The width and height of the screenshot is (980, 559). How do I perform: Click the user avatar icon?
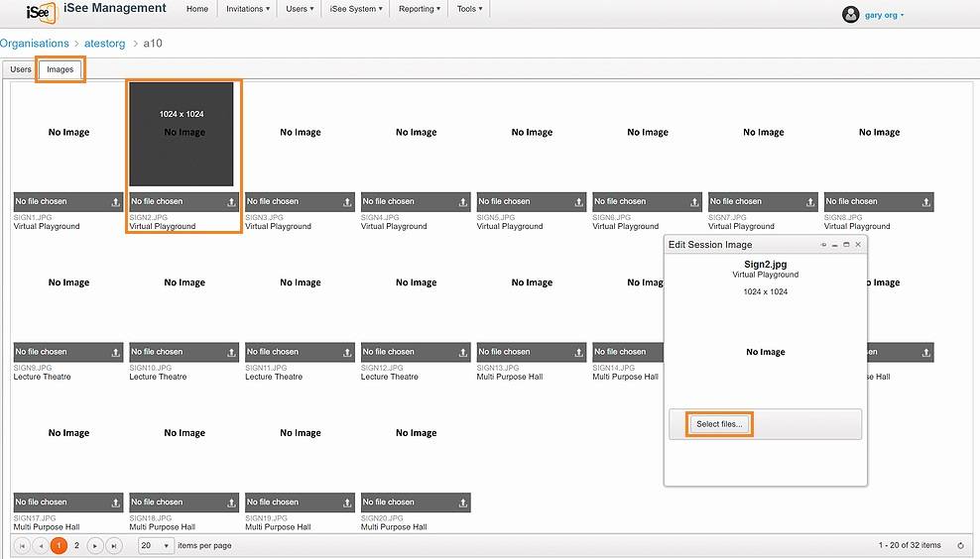(851, 14)
